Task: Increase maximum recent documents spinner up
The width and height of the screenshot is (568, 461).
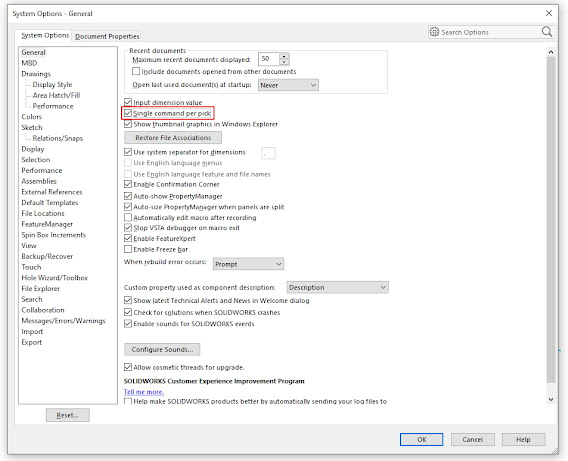Action: tap(284, 56)
